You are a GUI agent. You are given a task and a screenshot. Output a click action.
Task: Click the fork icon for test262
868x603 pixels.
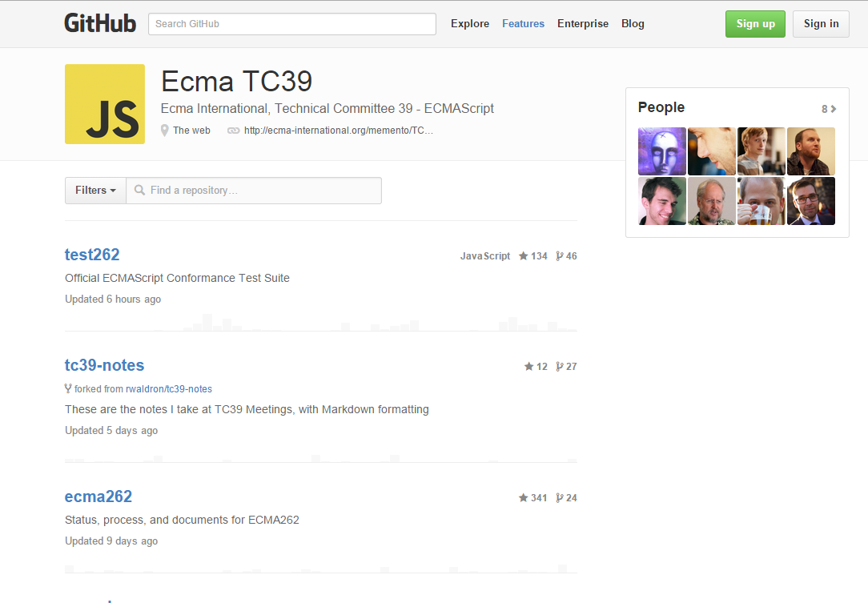click(560, 255)
